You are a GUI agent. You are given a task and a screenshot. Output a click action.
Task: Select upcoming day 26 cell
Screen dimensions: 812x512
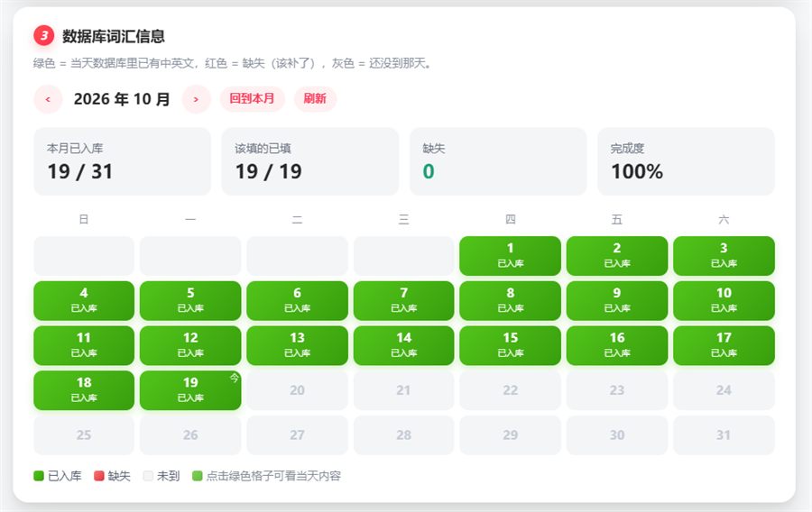tap(190, 435)
